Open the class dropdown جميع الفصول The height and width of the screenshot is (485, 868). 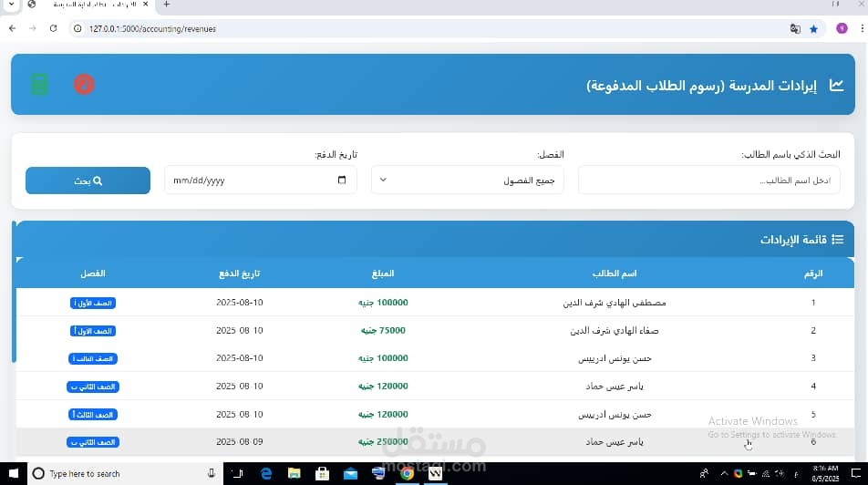coord(468,180)
